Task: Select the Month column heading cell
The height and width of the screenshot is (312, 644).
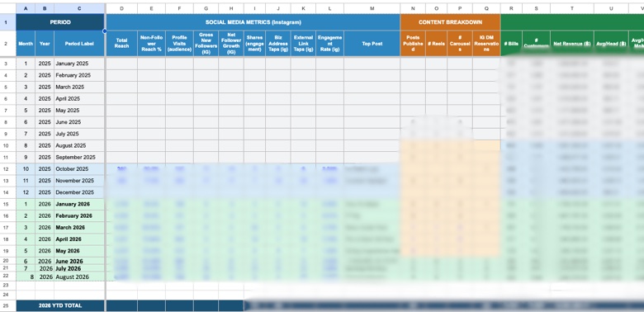Action: coord(26,44)
